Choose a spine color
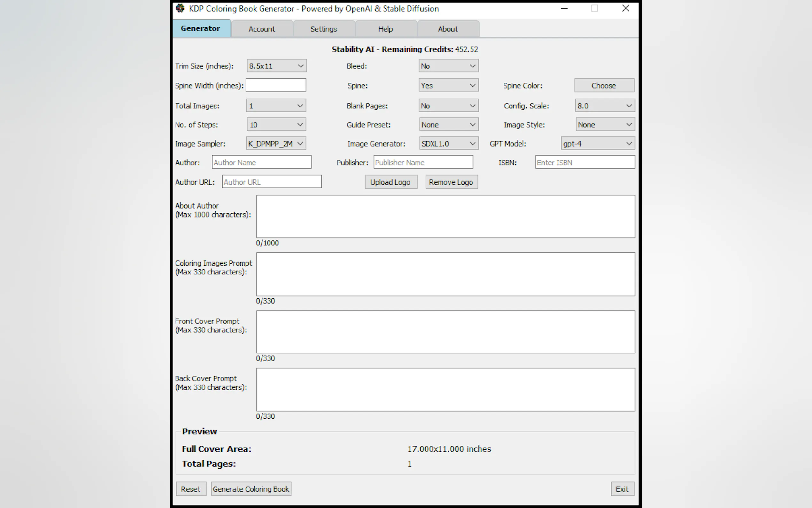The image size is (812, 508). [604, 85]
